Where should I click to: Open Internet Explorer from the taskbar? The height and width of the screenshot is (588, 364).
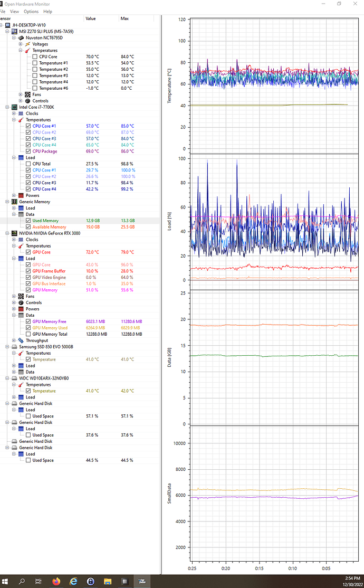click(73, 581)
